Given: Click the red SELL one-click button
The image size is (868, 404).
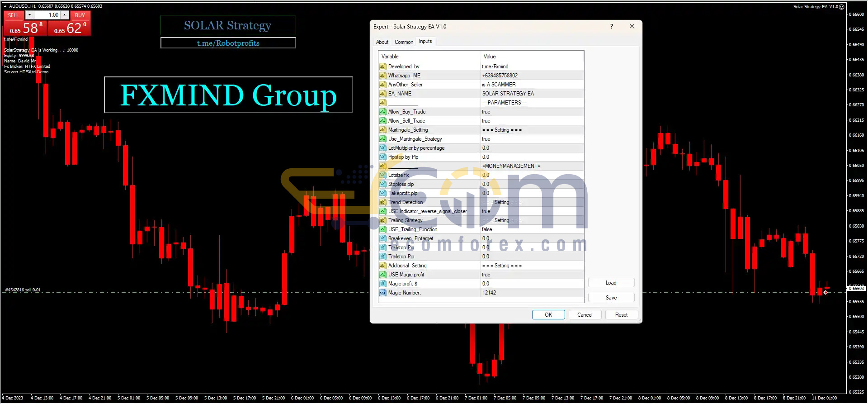Looking at the screenshot, I should tap(25, 23).
